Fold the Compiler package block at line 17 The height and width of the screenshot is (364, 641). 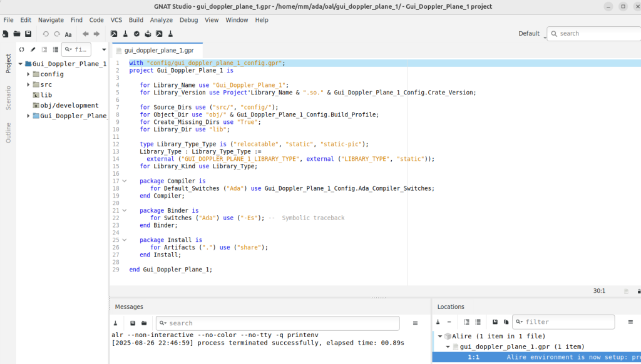click(125, 181)
